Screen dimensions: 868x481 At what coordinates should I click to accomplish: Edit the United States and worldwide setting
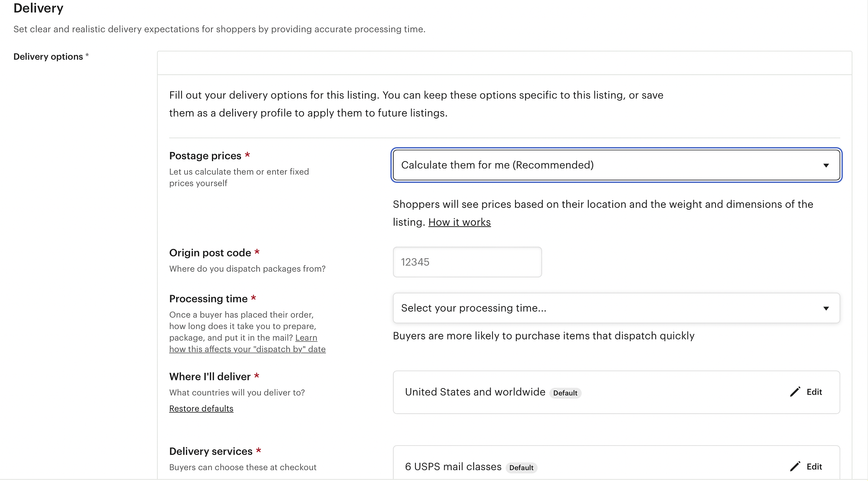click(x=806, y=392)
